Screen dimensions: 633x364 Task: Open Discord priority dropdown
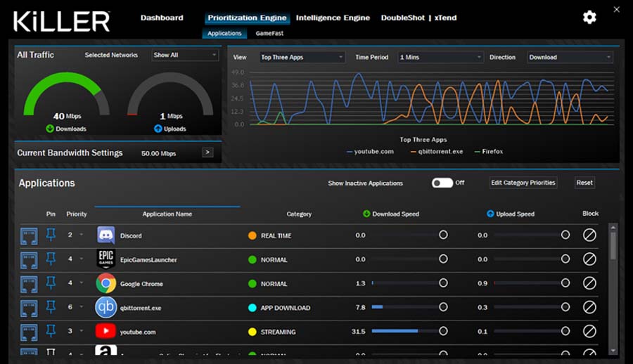pos(82,235)
